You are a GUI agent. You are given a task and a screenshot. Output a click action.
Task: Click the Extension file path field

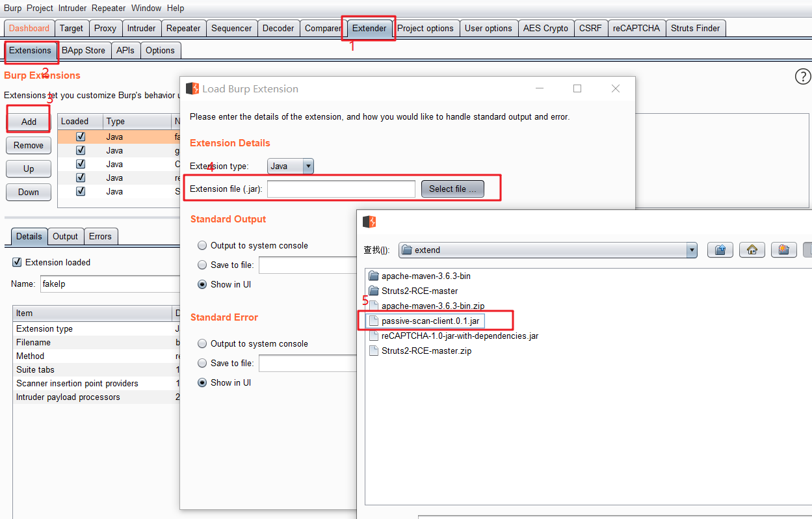[341, 189]
